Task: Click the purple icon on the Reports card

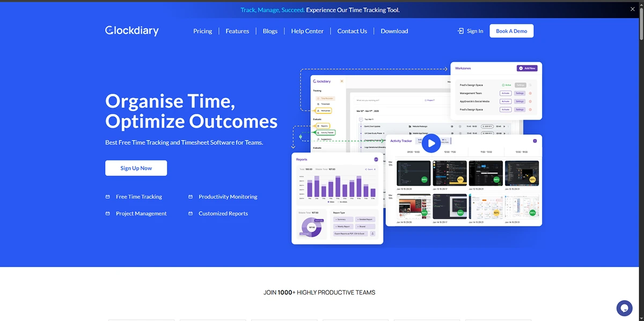Action: (x=376, y=159)
